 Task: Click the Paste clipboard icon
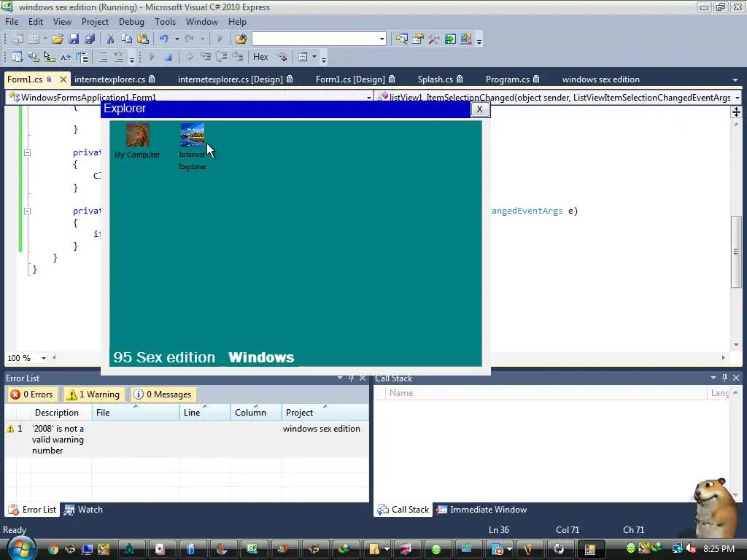[x=142, y=39]
